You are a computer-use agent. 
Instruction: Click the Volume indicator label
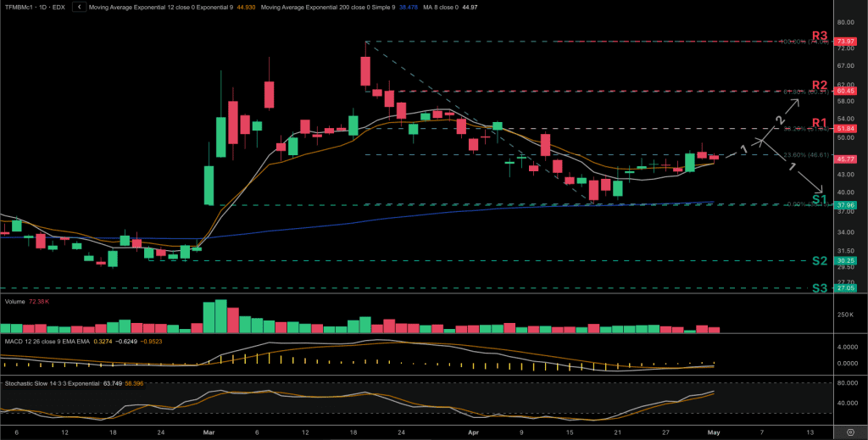click(14, 302)
